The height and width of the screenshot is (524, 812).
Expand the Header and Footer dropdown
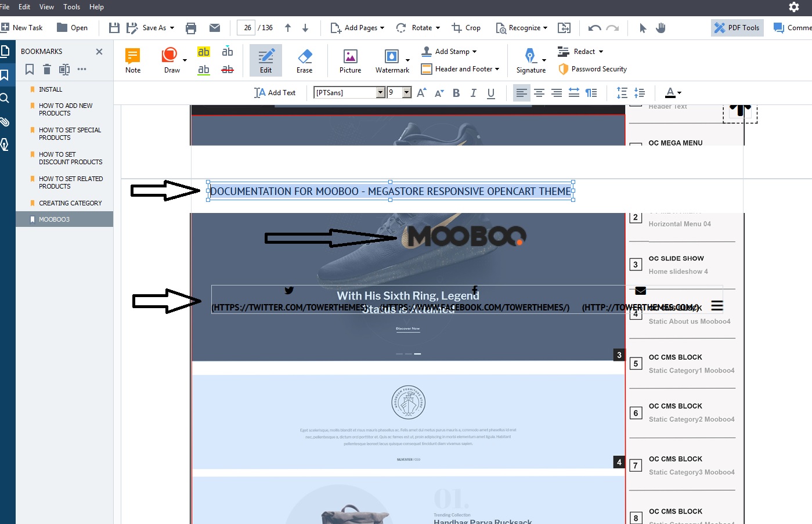[497, 69]
